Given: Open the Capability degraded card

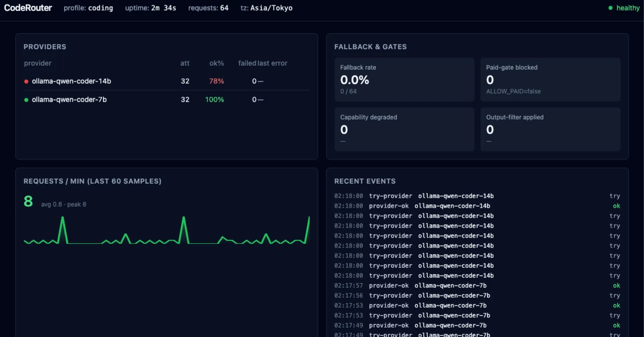Looking at the screenshot, I should 404,129.
